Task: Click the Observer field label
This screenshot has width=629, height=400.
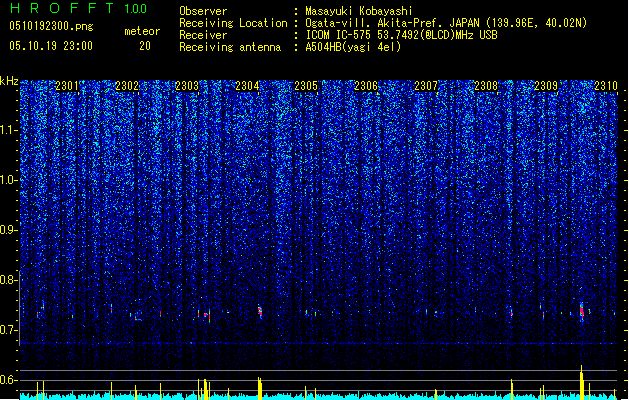Action: pos(203,11)
